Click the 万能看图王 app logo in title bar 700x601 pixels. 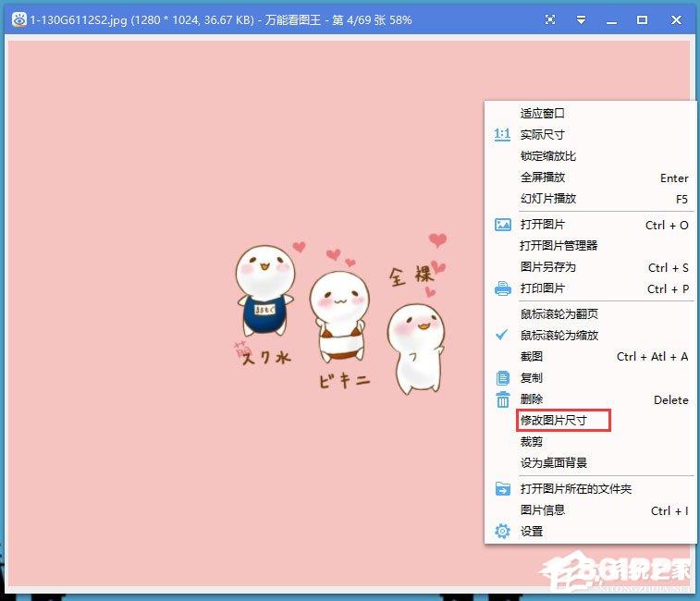click(19, 19)
